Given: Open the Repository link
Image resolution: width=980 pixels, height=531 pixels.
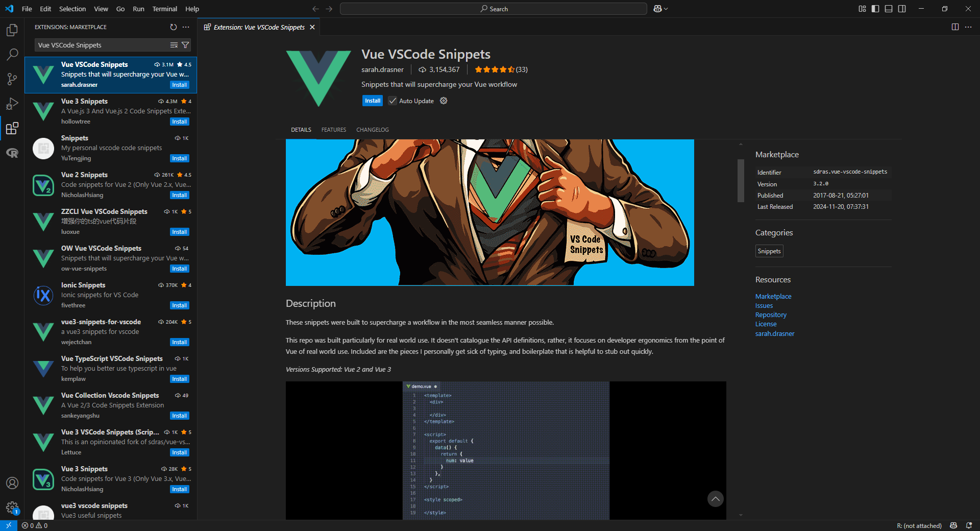Looking at the screenshot, I should 770,315.
